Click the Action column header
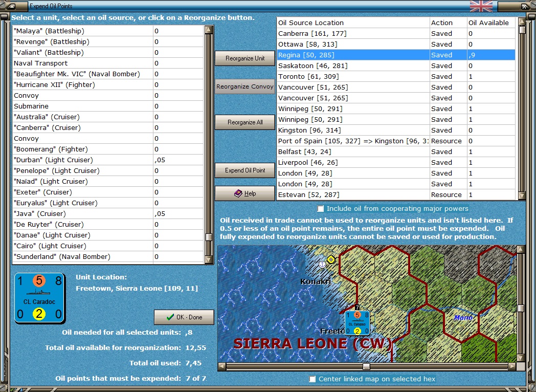The height and width of the screenshot is (392, 536). click(x=449, y=23)
